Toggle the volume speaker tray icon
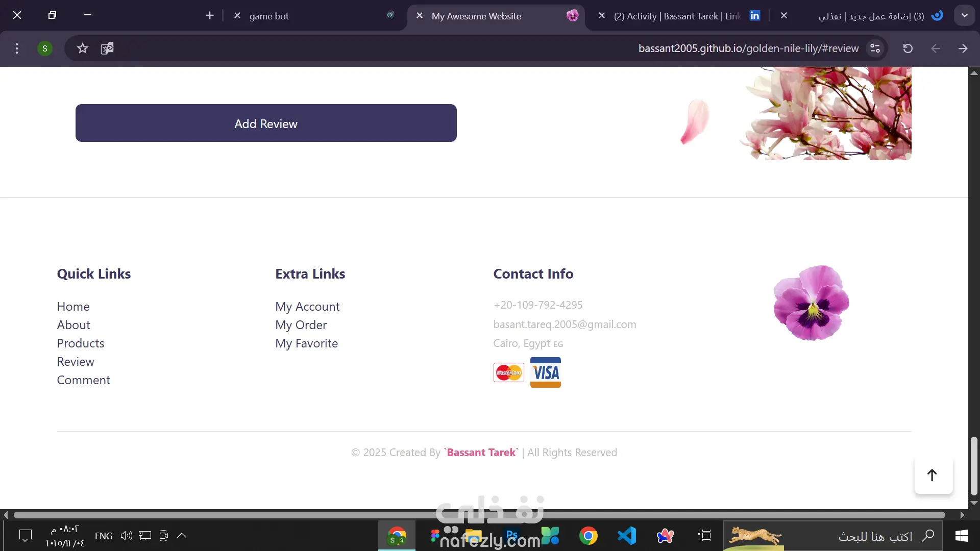980x551 pixels. click(126, 536)
